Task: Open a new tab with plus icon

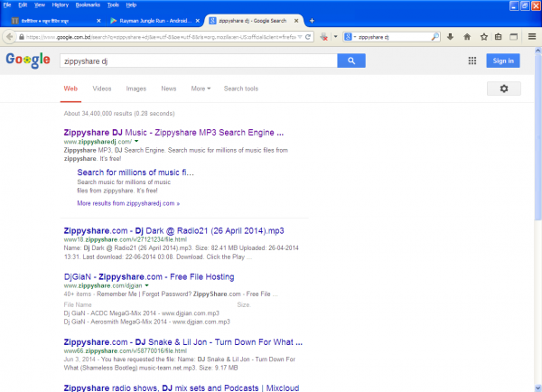Action: click(x=312, y=21)
